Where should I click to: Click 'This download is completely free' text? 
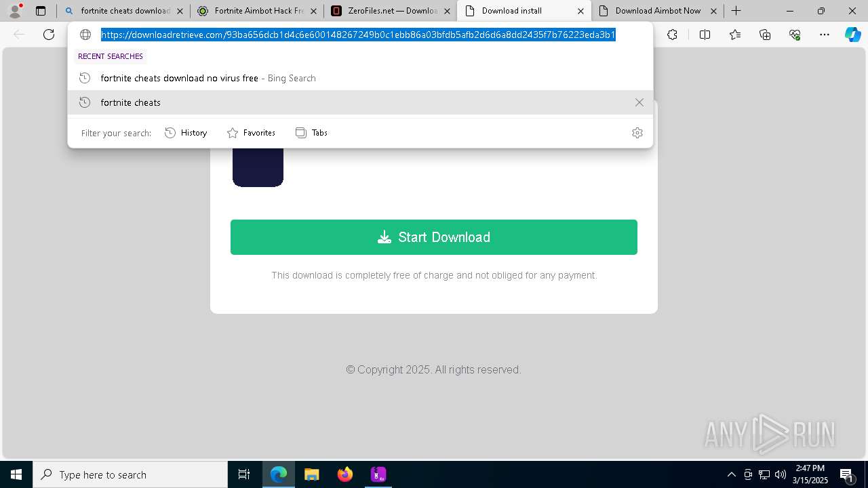[x=434, y=275]
